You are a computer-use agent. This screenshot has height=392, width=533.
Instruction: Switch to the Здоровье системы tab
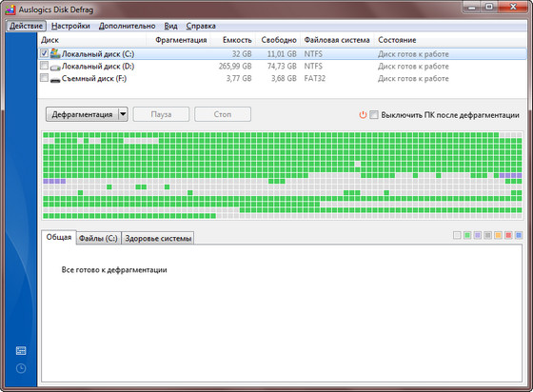[x=158, y=239]
